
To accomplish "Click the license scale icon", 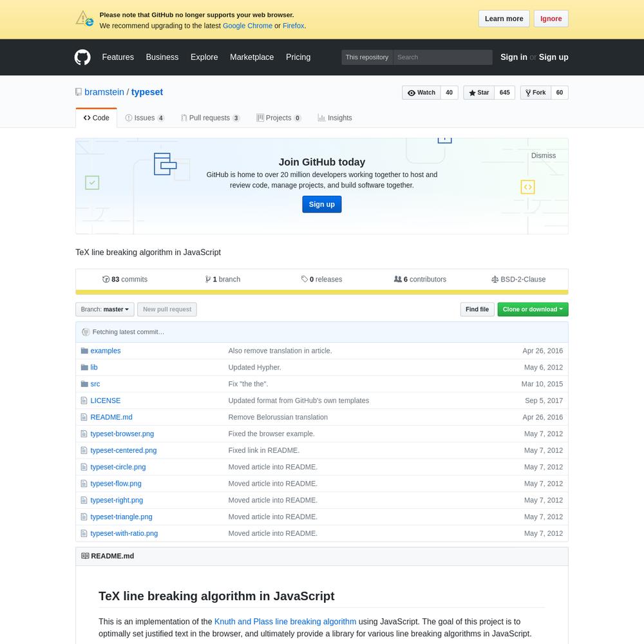I will click(495, 279).
